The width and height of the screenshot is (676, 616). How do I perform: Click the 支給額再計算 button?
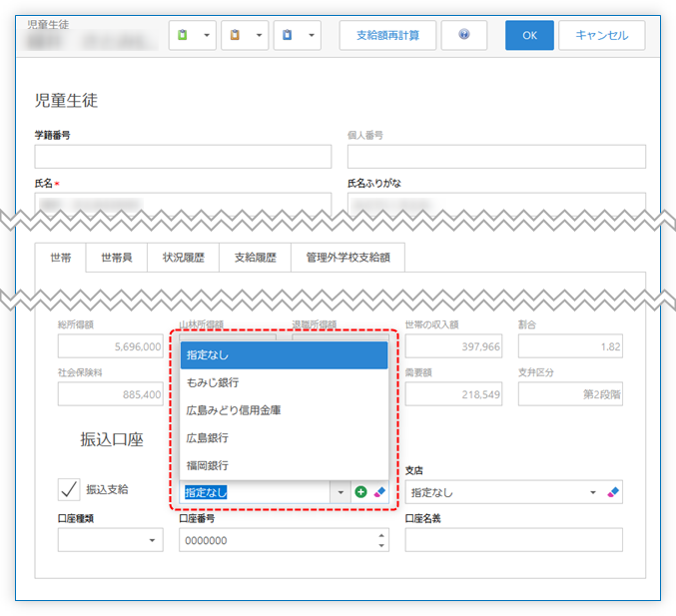pyautogui.click(x=387, y=35)
